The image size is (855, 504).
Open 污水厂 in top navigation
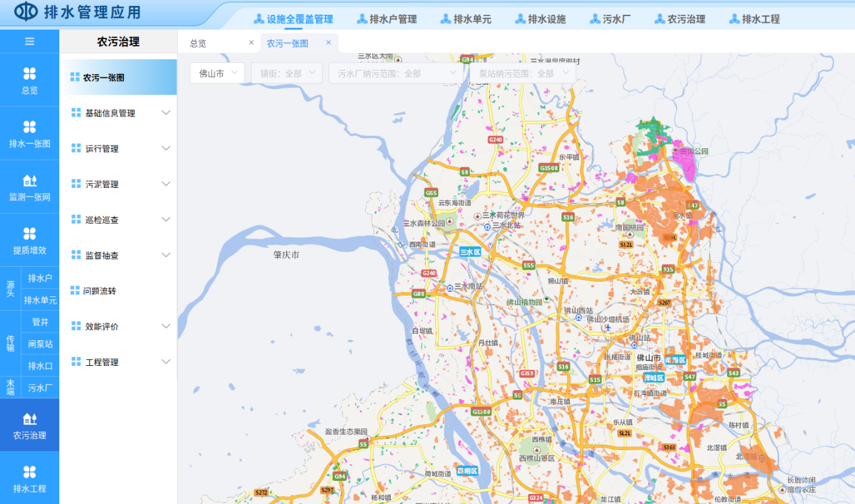(x=610, y=20)
